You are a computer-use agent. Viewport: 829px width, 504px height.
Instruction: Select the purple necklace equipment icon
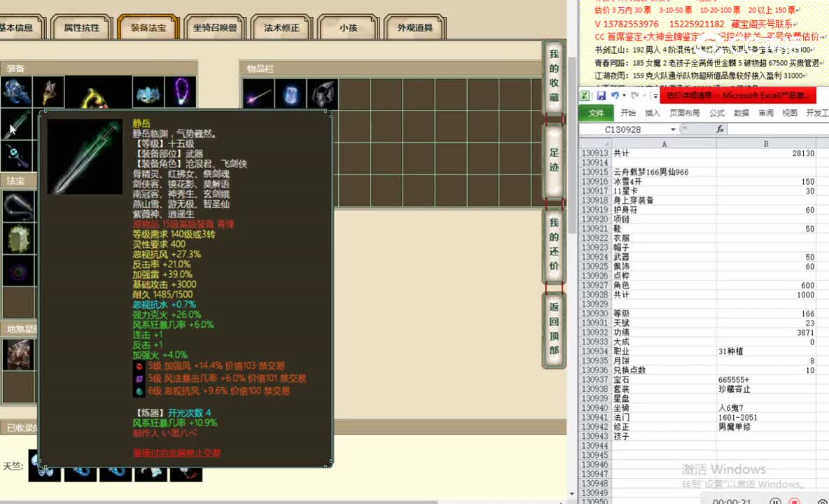(181, 92)
